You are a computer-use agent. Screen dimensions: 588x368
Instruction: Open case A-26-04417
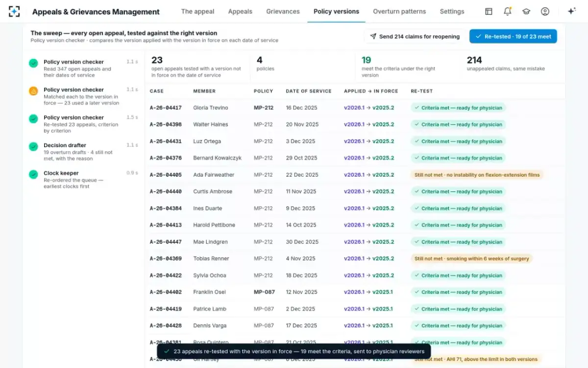(x=166, y=108)
